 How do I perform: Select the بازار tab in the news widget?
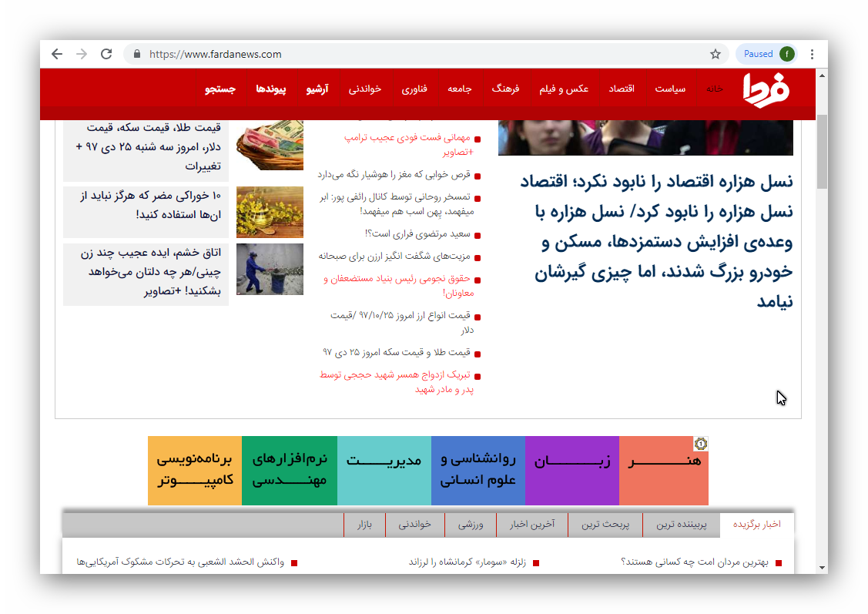click(366, 525)
